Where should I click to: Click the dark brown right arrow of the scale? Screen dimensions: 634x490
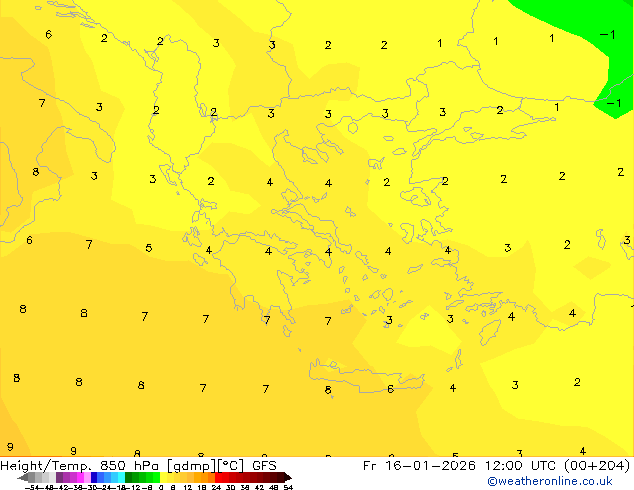pos(288,477)
